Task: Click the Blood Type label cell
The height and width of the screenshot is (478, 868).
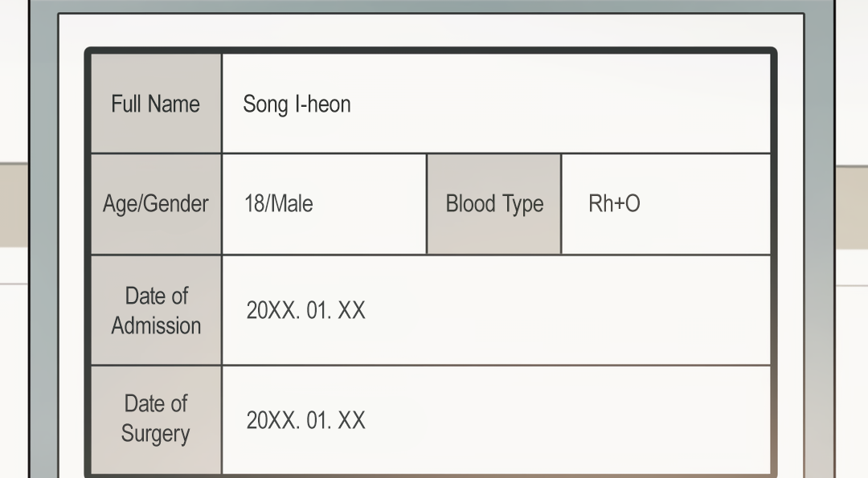Action: coord(494,204)
